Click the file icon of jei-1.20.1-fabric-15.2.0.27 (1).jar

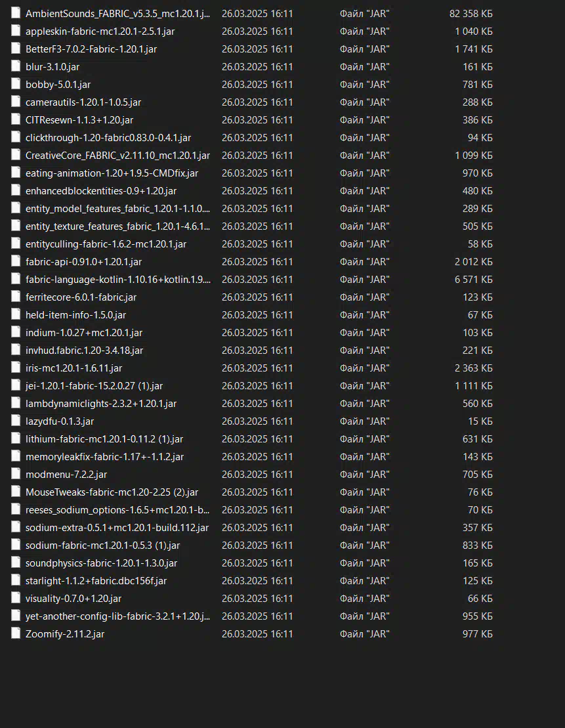(16, 385)
